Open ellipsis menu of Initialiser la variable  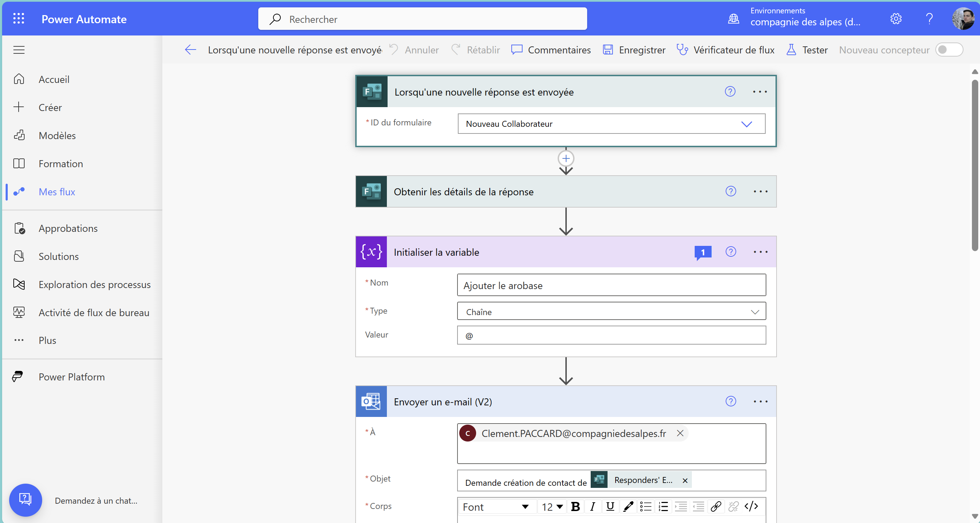tap(760, 252)
